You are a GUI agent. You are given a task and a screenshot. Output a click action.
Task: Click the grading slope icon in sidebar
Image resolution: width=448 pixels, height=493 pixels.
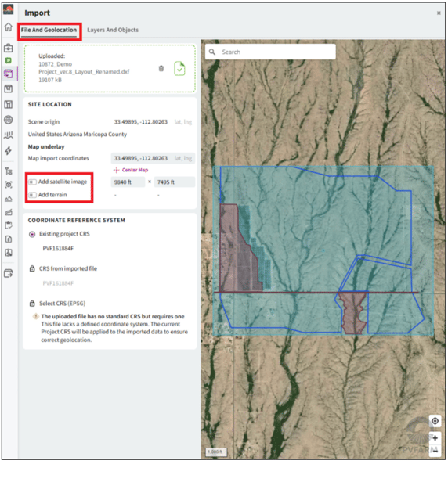[9, 212]
